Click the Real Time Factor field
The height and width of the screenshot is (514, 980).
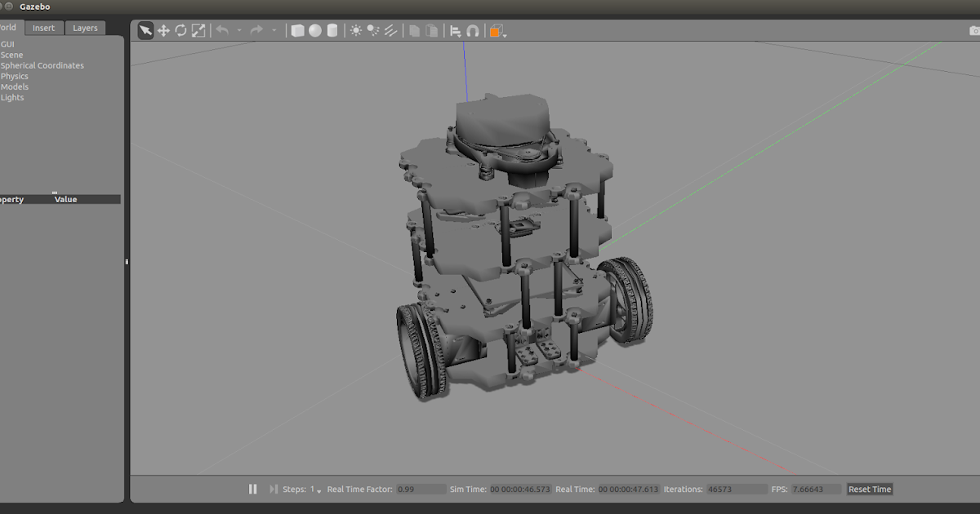coord(421,489)
